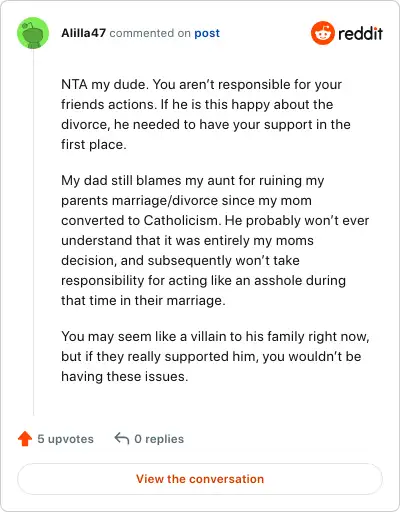Image resolution: width=400 pixels, height=512 pixels.
Task: Click the orange upvote arrow icon
Action: pyautogui.click(x=25, y=439)
